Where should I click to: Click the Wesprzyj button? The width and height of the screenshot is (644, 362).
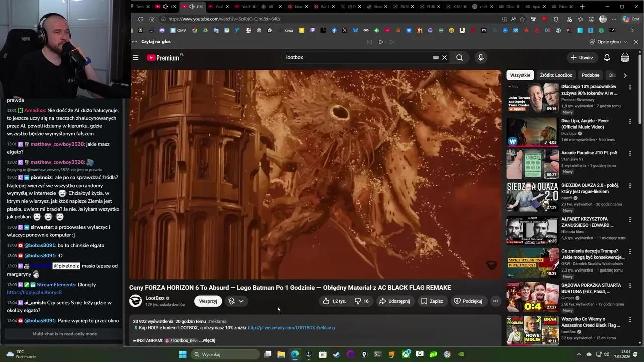pos(208,301)
